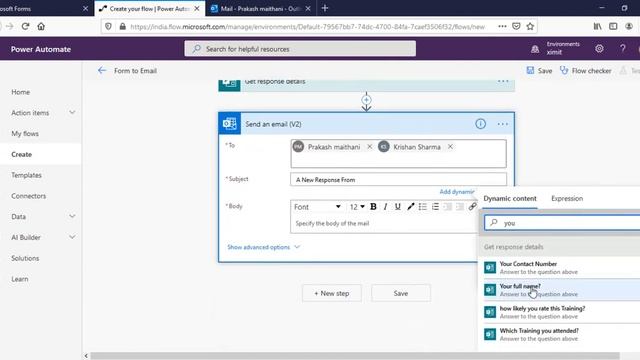Open My flows in the sidebar

coord(25,133)
